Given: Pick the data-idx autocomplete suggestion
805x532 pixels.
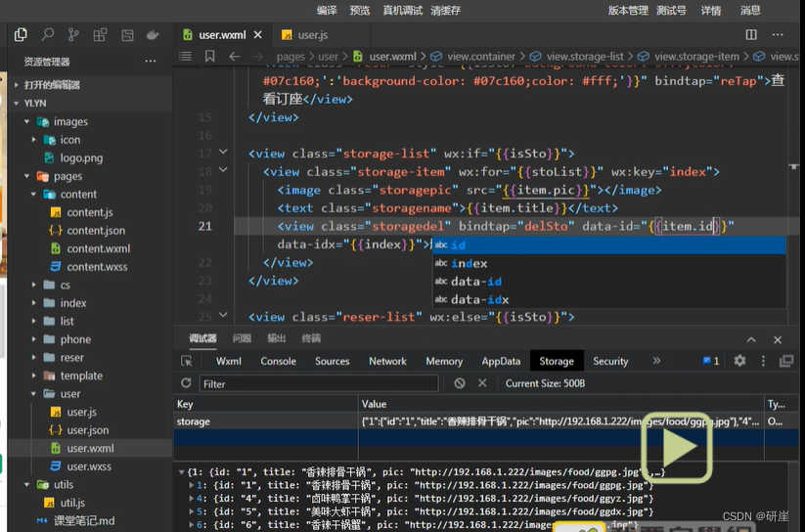Looking at the screenshot, I should 608,299.
